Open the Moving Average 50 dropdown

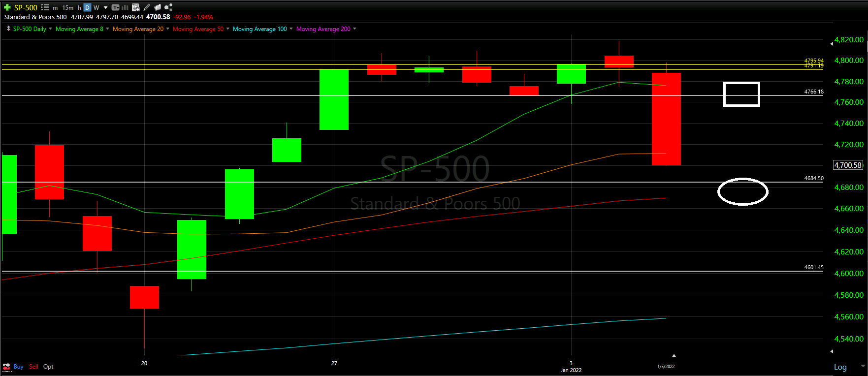pyautogui.click(x=227, y=29)
